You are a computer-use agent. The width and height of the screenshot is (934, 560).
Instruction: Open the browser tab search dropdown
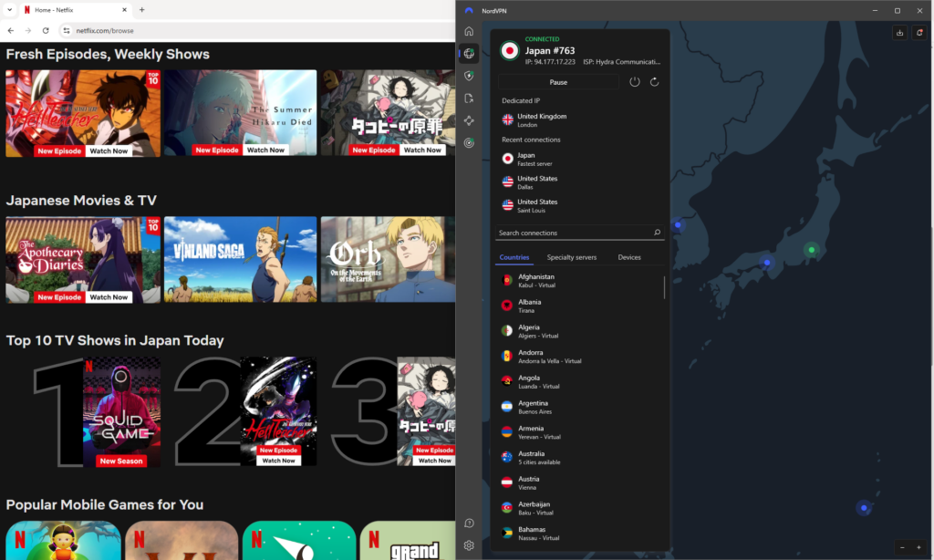pyautogui.click(x=9, y=9)
